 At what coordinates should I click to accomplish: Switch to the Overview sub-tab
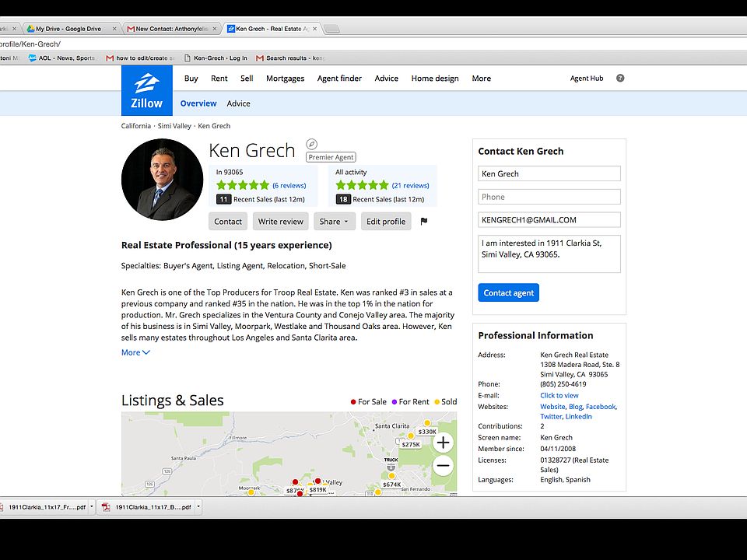198,103
